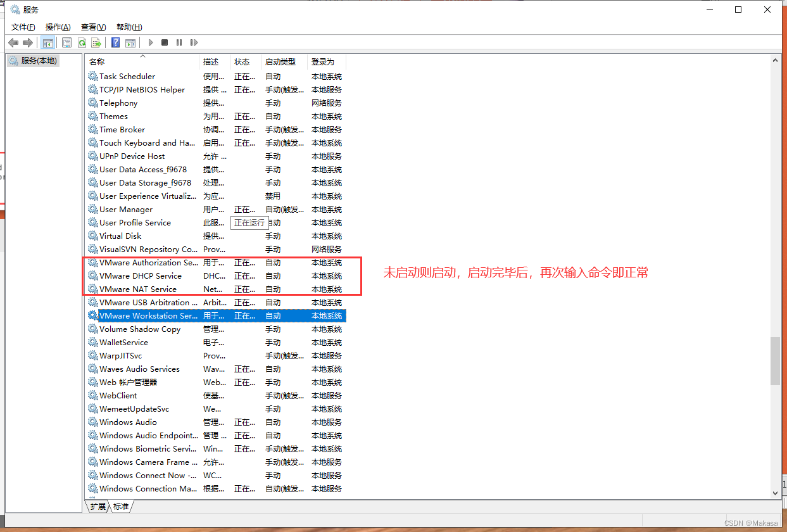The image size is (787, 532).
Task: Click the gear icon beside Time Broker
Action: (x=93, y=129)
